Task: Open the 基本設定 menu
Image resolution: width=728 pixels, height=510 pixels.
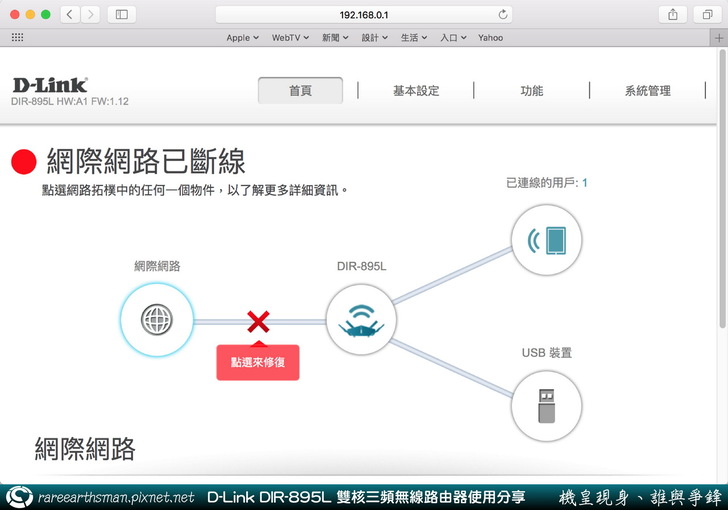Action: coord(416,91)
